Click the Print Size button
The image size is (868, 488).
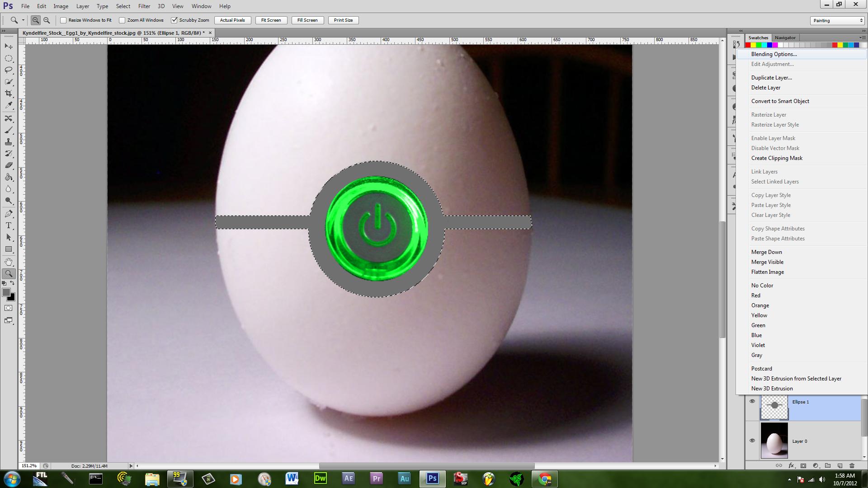point(343,20)
